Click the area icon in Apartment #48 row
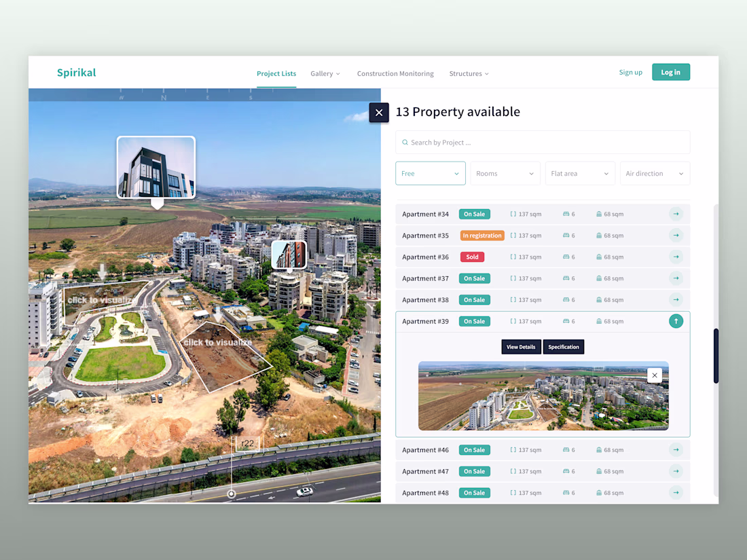This screenshot has width=747, height=560. (x=513, y=492)
